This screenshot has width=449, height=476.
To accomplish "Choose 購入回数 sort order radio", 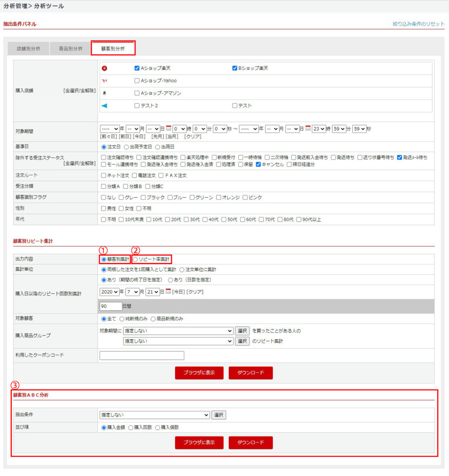I will click(131, 427).
